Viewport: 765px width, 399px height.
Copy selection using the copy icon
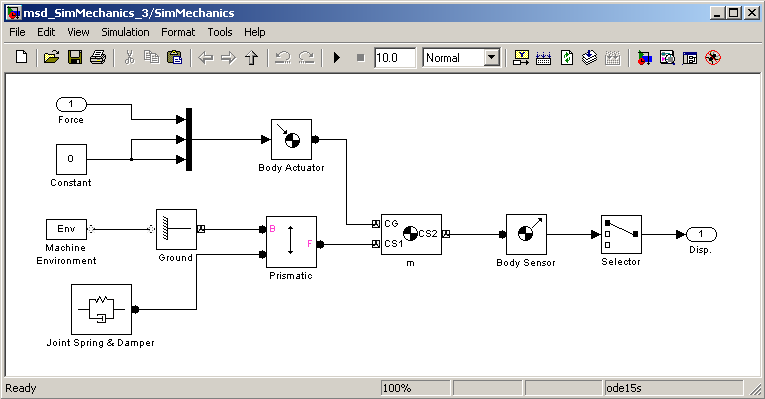(x=152, y=58)
